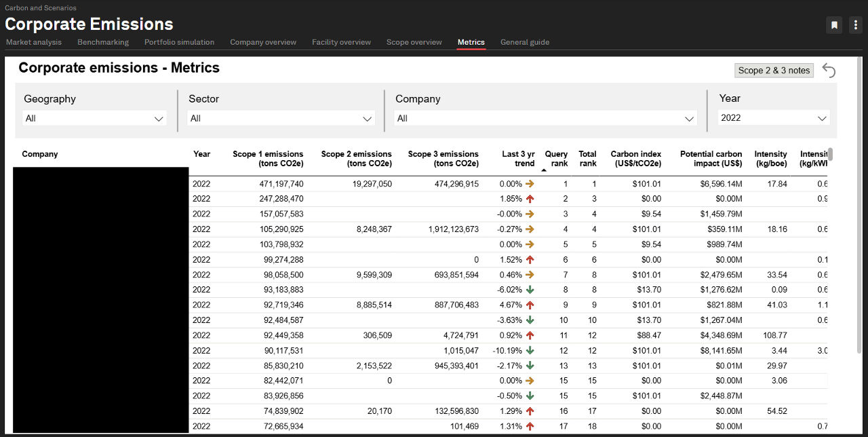This screenshot has height=437, width=868.
Task: Click the Scope 2 & 3 notes button
Action: [774, 71]
